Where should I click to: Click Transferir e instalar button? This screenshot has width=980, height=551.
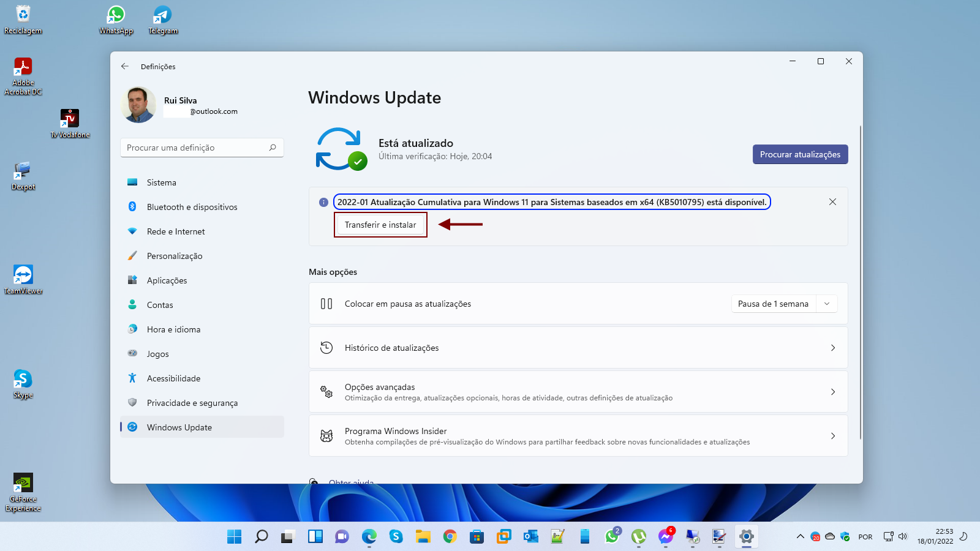[x=380, y=225]
